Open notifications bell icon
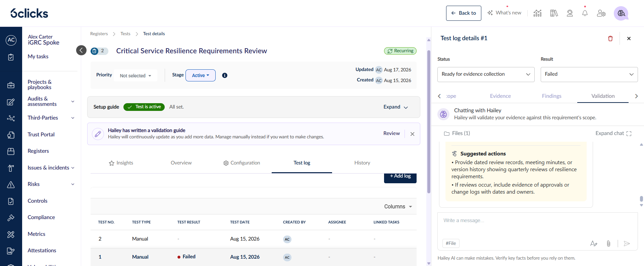The image size is (644, 266). click(x=585, y=13)
